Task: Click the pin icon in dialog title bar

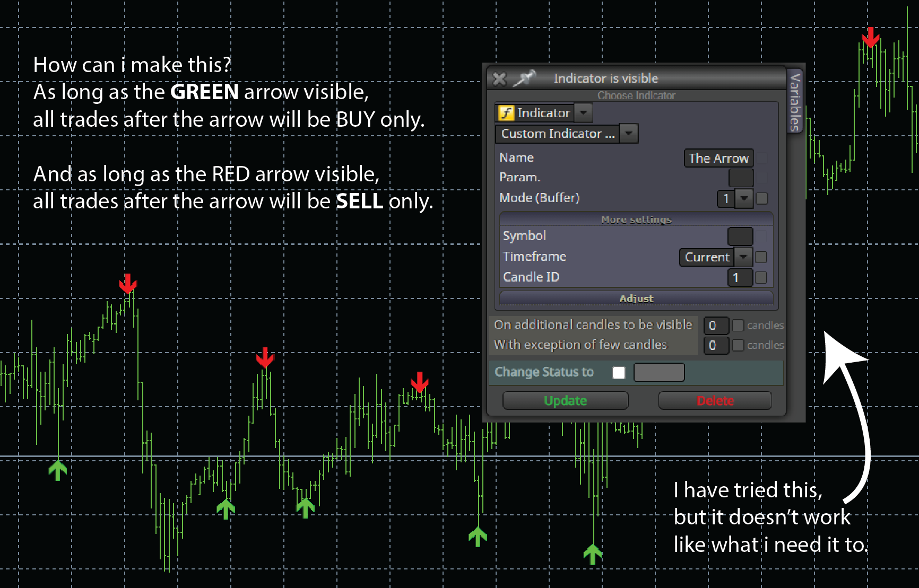Action: (524, 78)
